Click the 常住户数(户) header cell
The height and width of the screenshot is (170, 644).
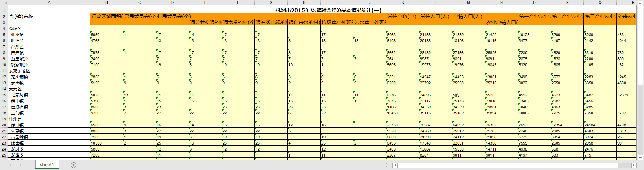point(403,16)
